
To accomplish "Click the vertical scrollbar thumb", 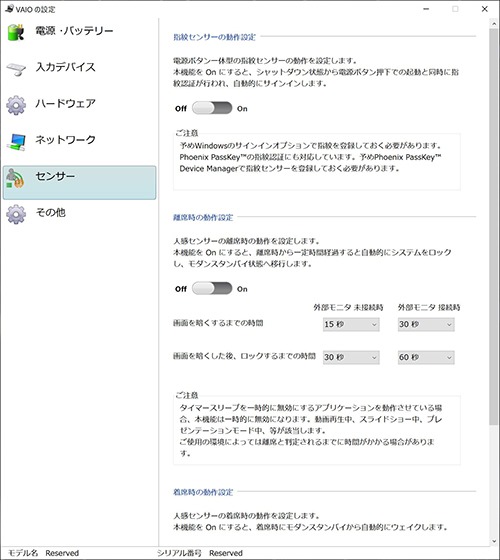I will click(x=494, y=227).
